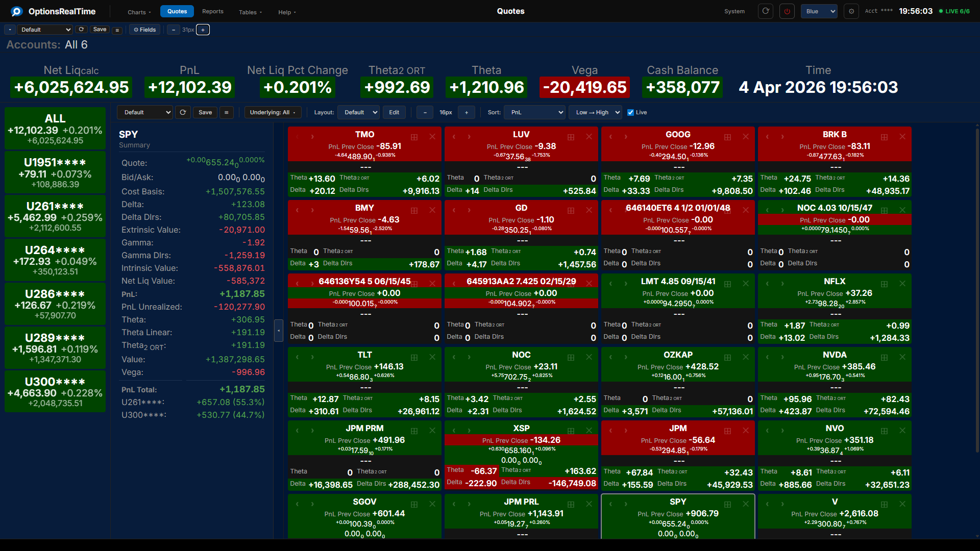Close the NFLX tile
This screenshot has width=980, height=551.
[902, 284]
